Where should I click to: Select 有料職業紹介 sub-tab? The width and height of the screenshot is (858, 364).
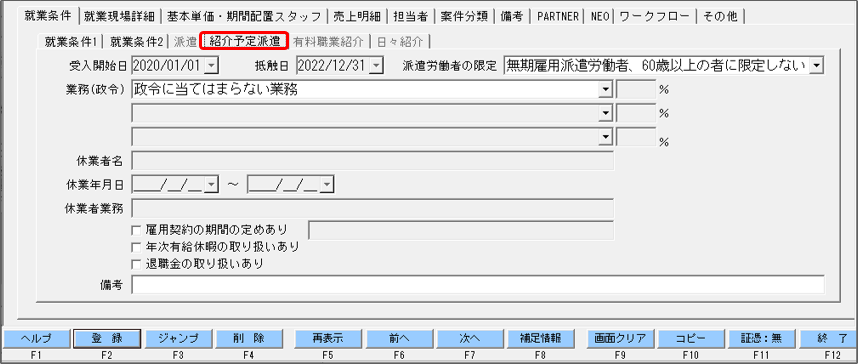pos(328,42)
